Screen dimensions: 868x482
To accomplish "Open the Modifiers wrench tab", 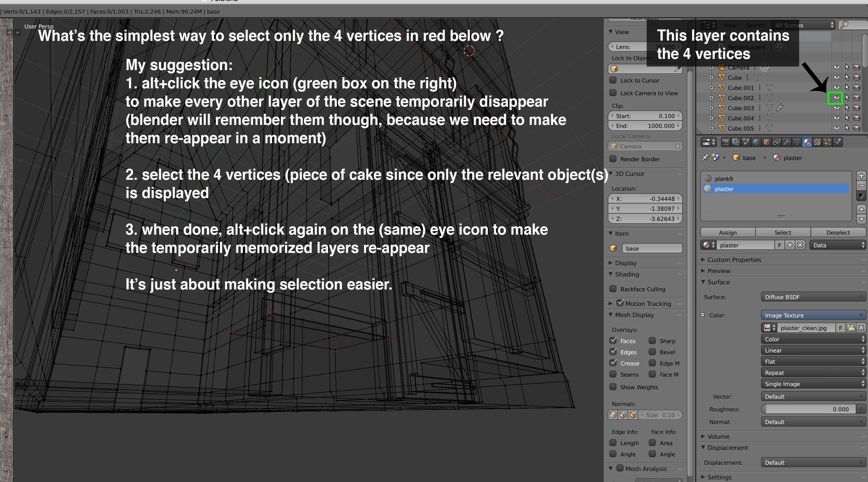I will click(786, 142).
